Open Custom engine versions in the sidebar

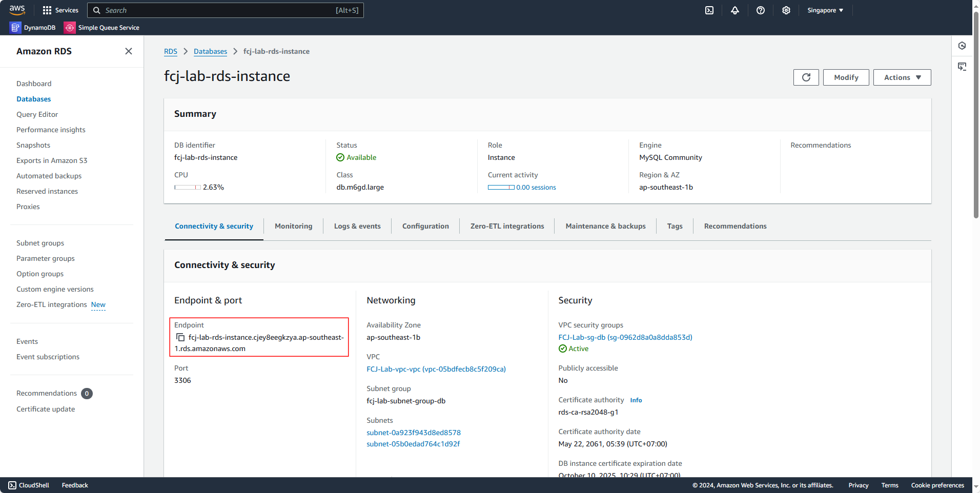pyautogui.click(x=55, y=289)
